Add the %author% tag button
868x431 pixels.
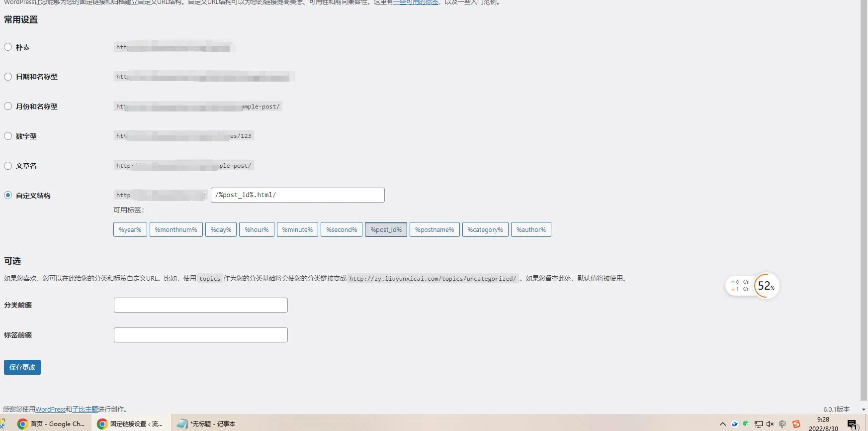pos(531,229)
